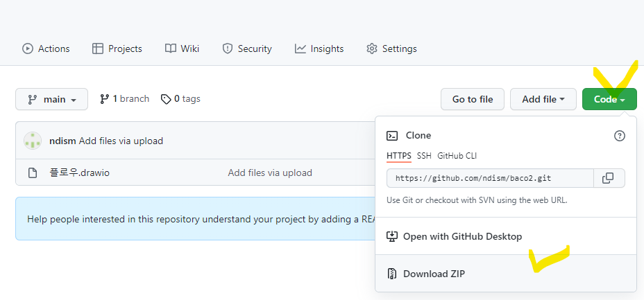
Task: Open the Insights tab
Action: [x=319, y=48]
